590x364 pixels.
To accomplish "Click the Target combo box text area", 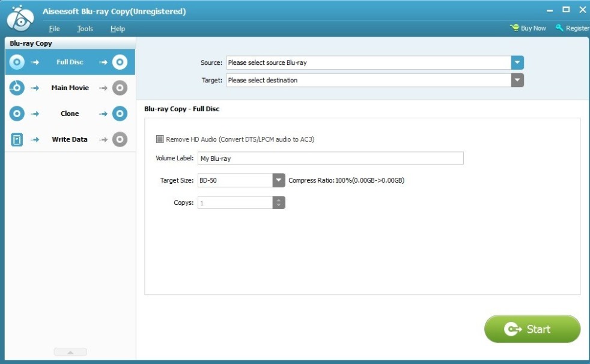I will (x=369, y=80).
